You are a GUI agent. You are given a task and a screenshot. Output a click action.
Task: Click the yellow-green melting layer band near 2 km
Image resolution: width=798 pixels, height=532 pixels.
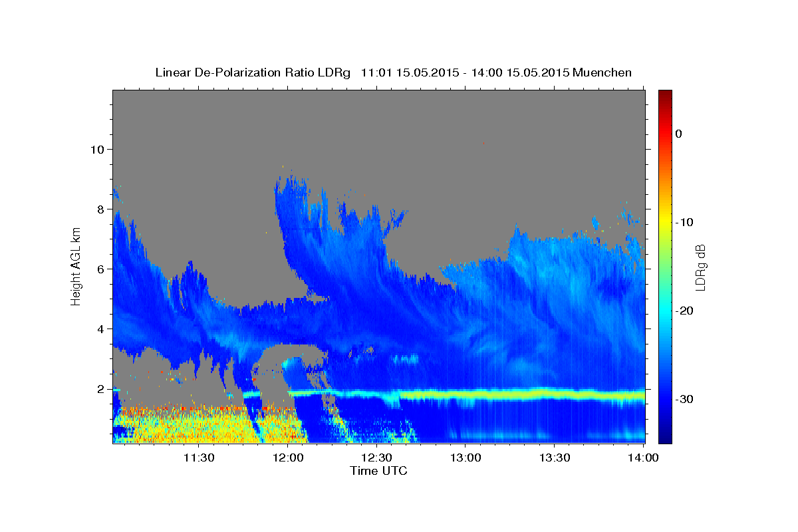coord(522,394)
